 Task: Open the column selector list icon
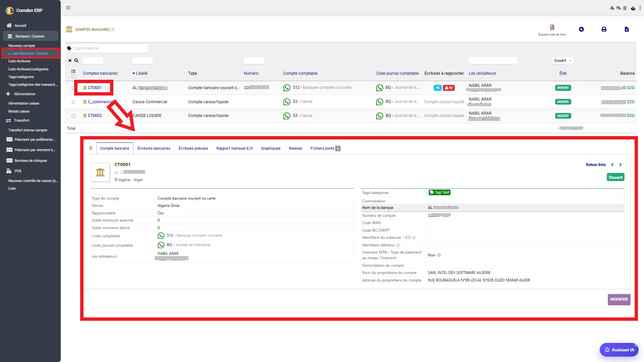73,71
